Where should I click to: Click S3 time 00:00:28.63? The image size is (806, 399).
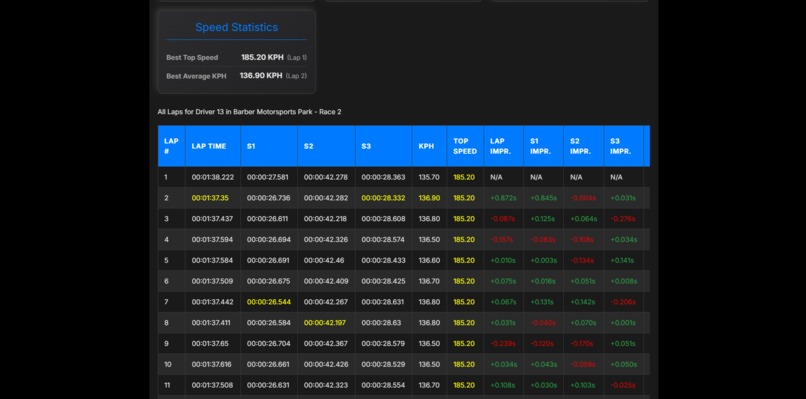381,323
